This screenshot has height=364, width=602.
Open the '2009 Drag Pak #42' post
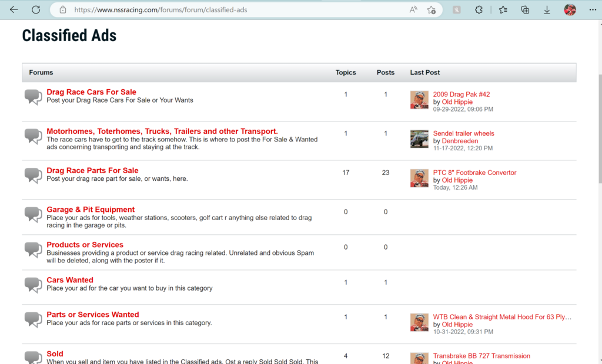[461, 95]
